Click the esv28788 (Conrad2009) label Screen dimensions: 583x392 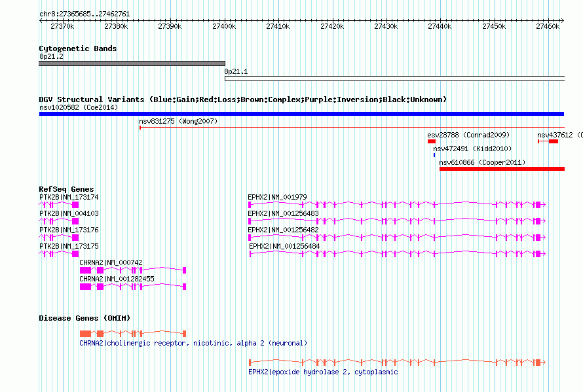[x=468, y=135]
